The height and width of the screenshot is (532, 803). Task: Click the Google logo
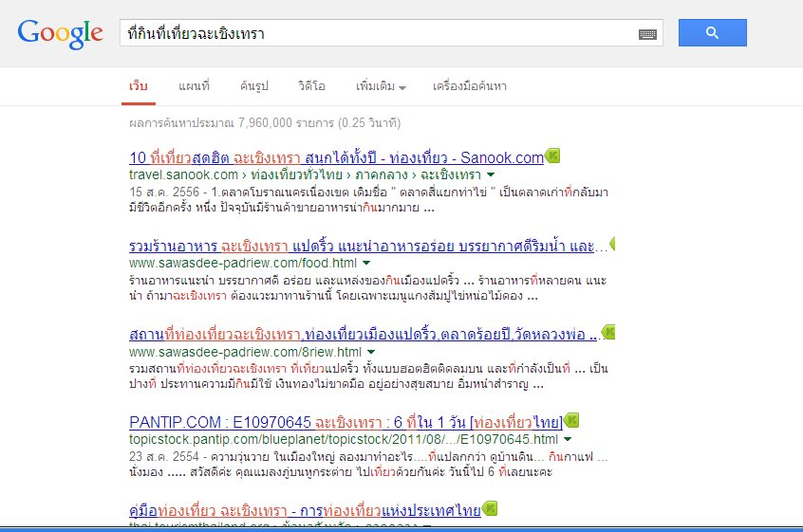click(x=61, y=34)
